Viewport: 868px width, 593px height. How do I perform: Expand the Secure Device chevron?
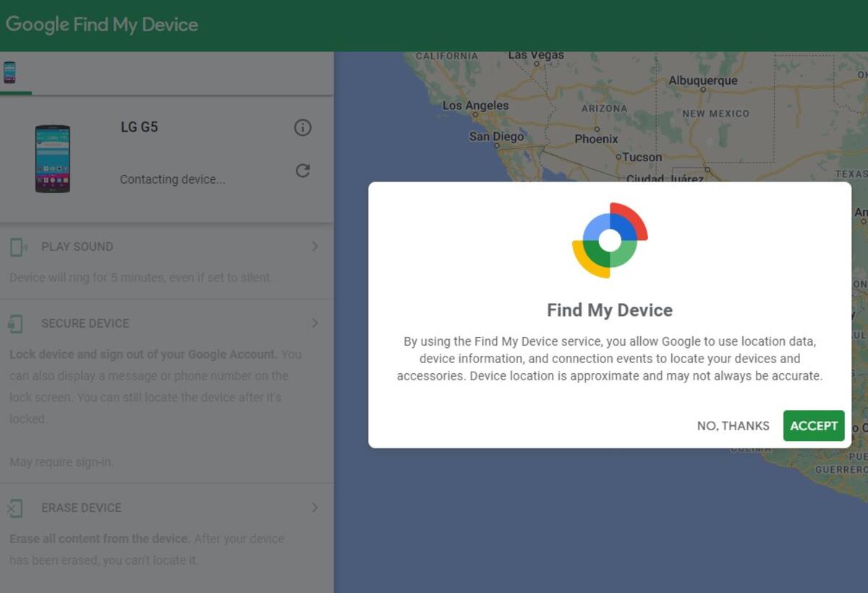pyautogui.click(x=315, y=323)
